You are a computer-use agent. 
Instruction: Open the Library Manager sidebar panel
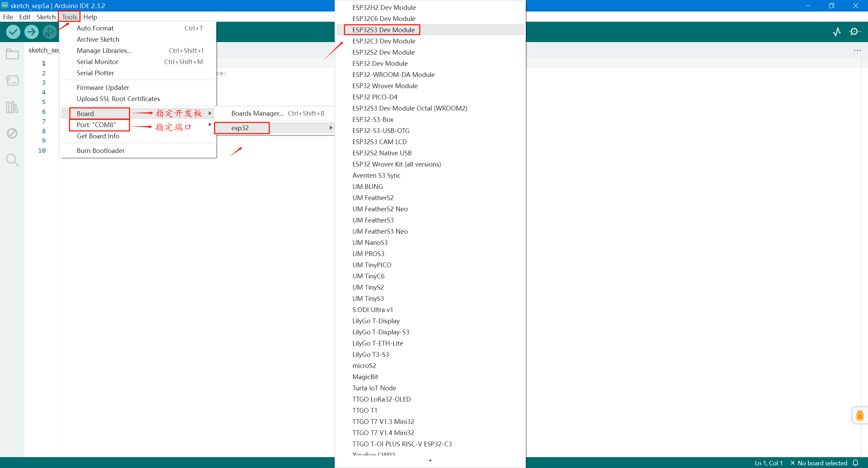click(12, 107)
